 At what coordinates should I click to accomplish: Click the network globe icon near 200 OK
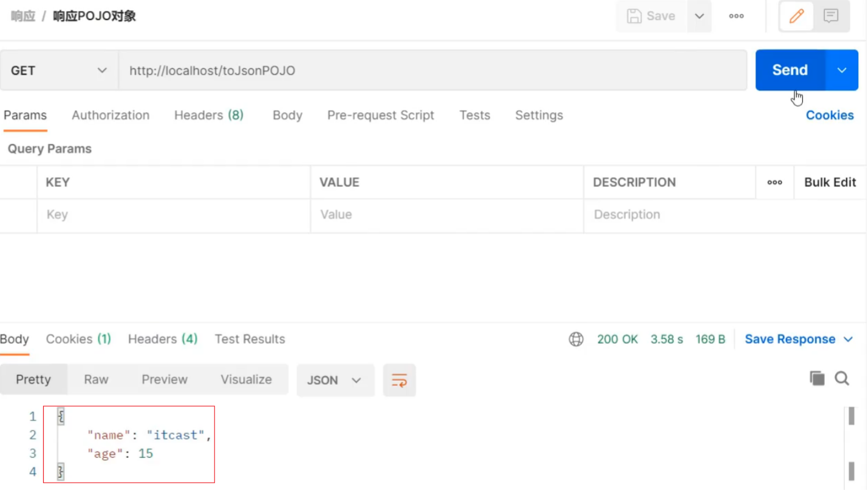pyautogui.click(x=576, y=339)
